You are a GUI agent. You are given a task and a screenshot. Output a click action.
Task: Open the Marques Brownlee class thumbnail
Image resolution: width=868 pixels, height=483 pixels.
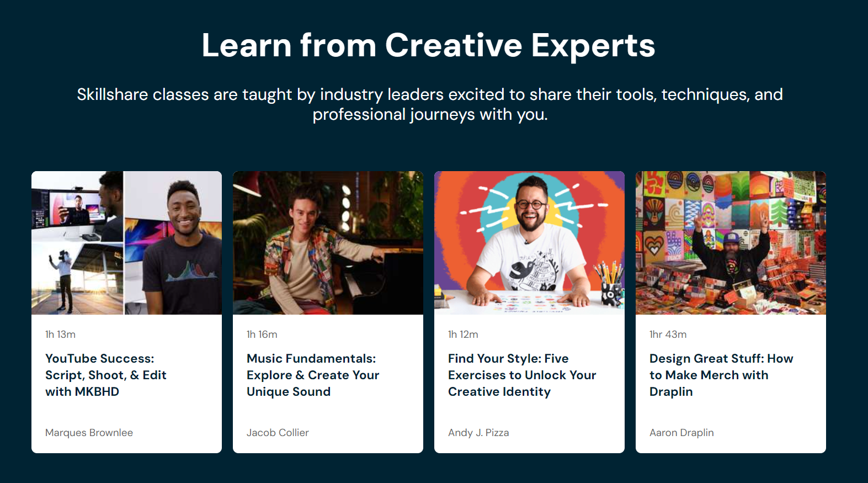126,243
